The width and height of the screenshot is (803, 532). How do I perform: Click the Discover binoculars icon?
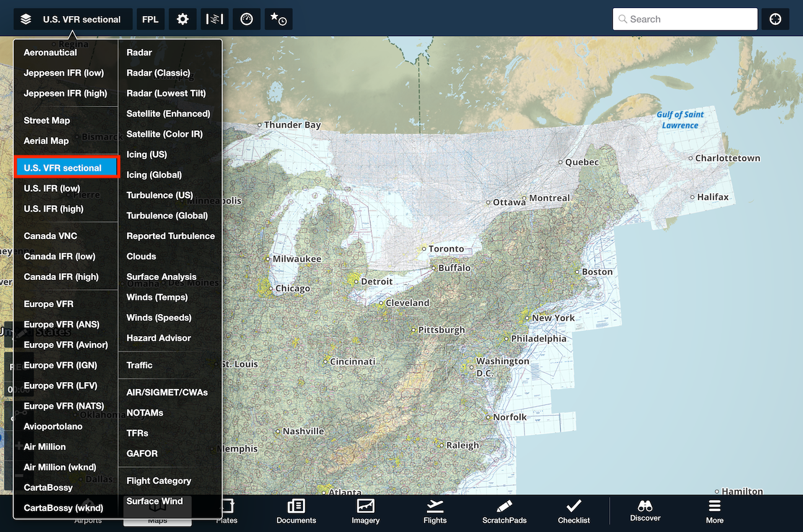pyautogui.click(x=645, y=505)
